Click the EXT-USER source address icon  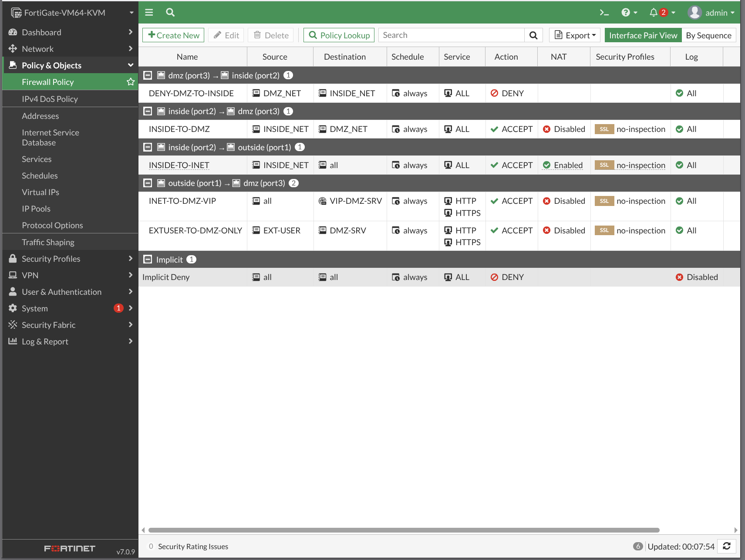[256, 230]
